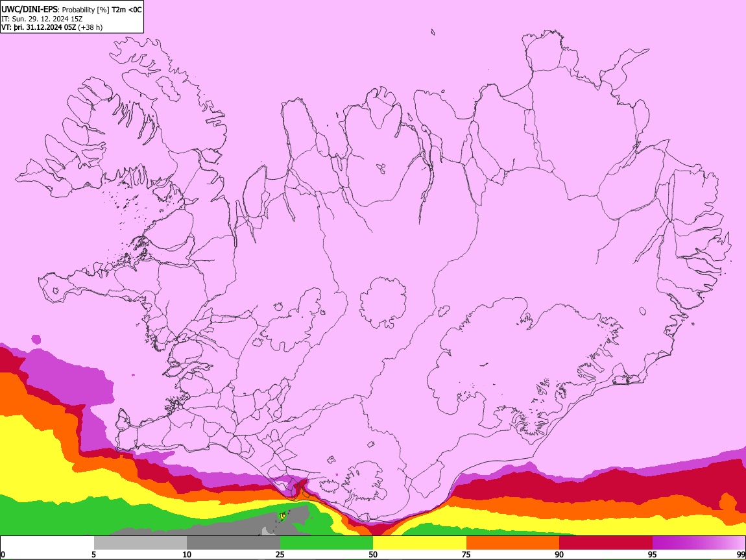Click the orange 75-90 legend swatch
Image resolution: width=746 pixels, height=560 pixels.
point(512,543)
